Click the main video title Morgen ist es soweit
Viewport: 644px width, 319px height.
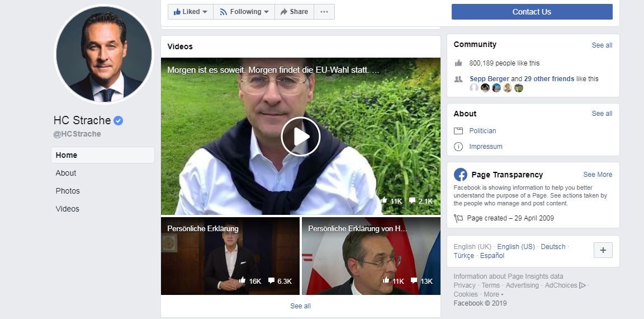pos(273,71)
